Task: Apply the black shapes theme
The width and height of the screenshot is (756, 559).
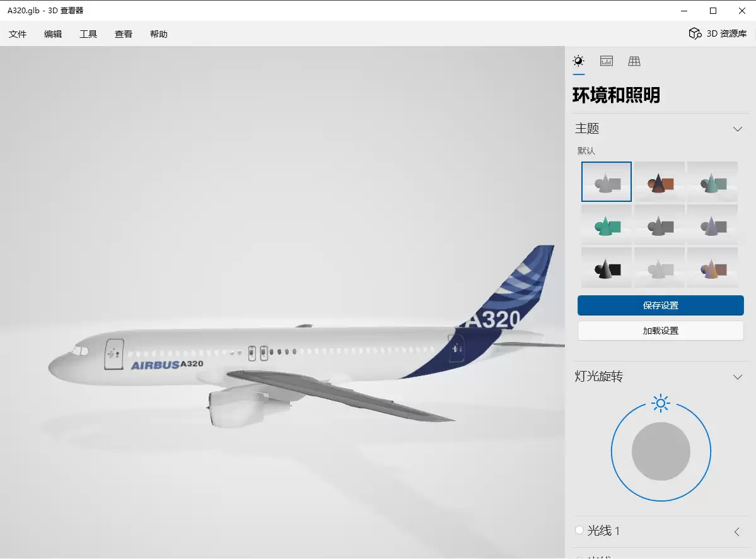Action: (x=607, y=268)
